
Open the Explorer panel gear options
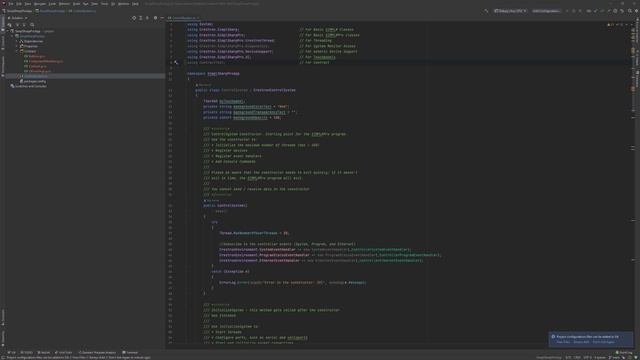click(x=156, y=18)
